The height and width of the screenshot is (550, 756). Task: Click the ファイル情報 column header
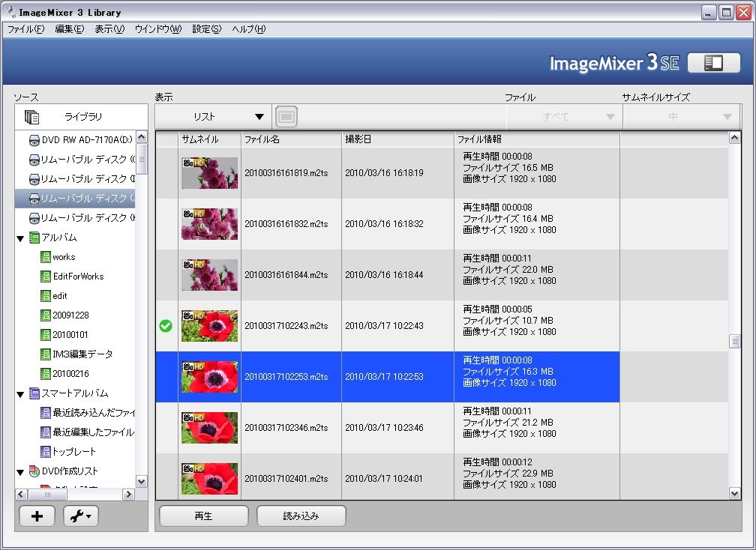coord(537,139)
